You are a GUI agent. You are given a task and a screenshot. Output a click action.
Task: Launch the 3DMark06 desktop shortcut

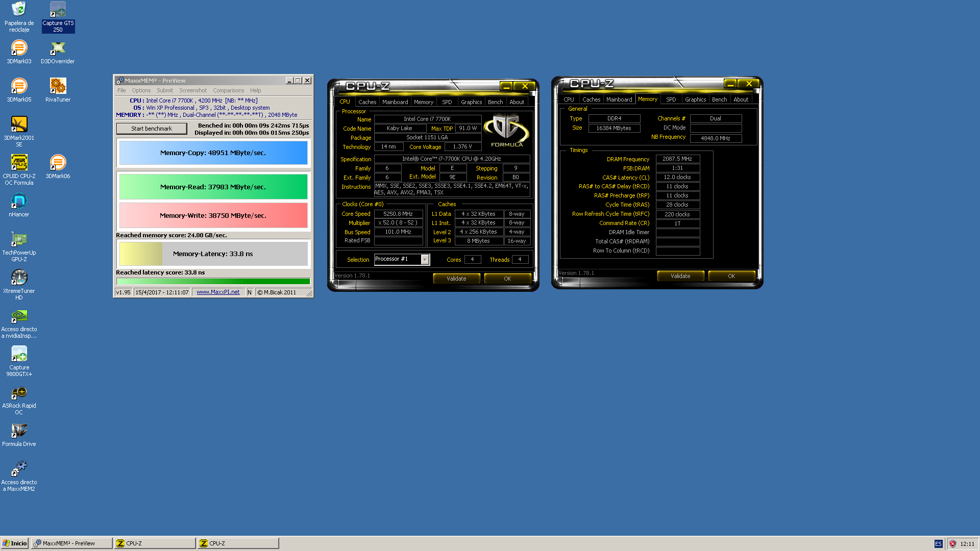click(58, 167)
